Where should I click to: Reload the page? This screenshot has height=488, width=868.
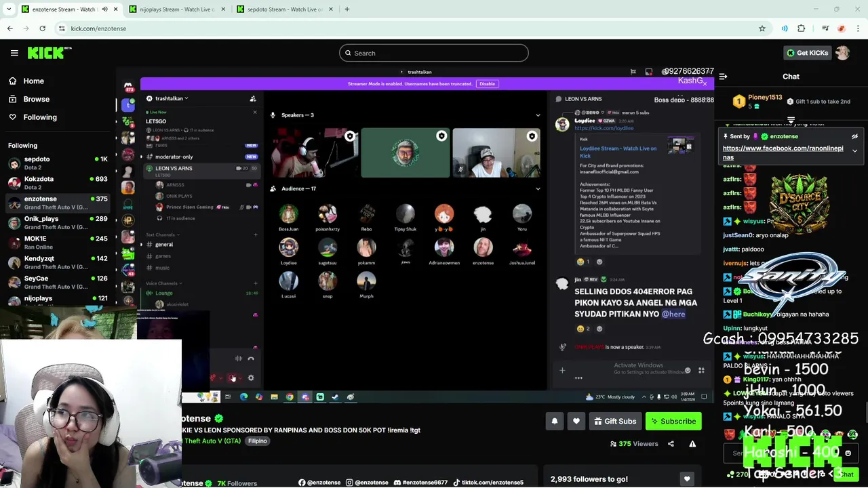click(x=42, y=28)
